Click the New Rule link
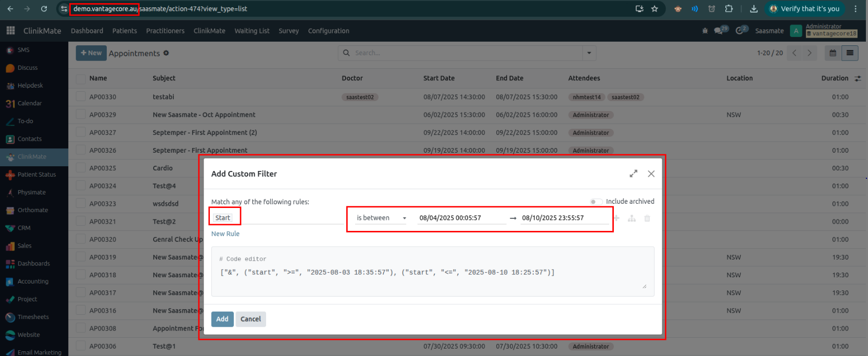 click(x=225, y=234)
